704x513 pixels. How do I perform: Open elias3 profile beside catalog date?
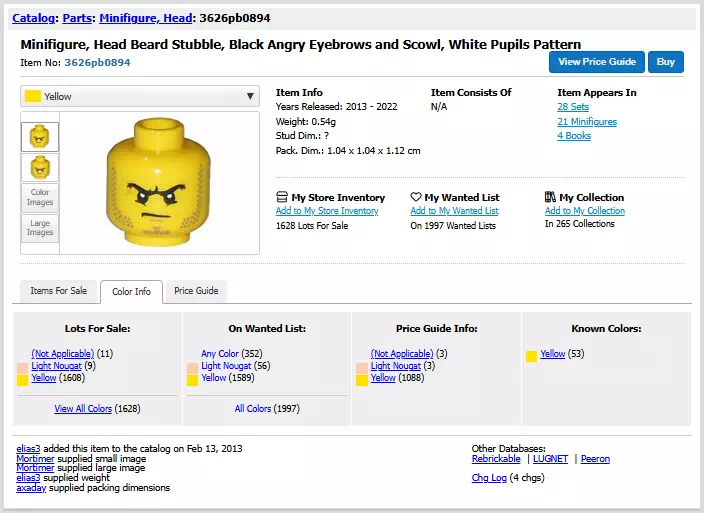coord(28,449)
